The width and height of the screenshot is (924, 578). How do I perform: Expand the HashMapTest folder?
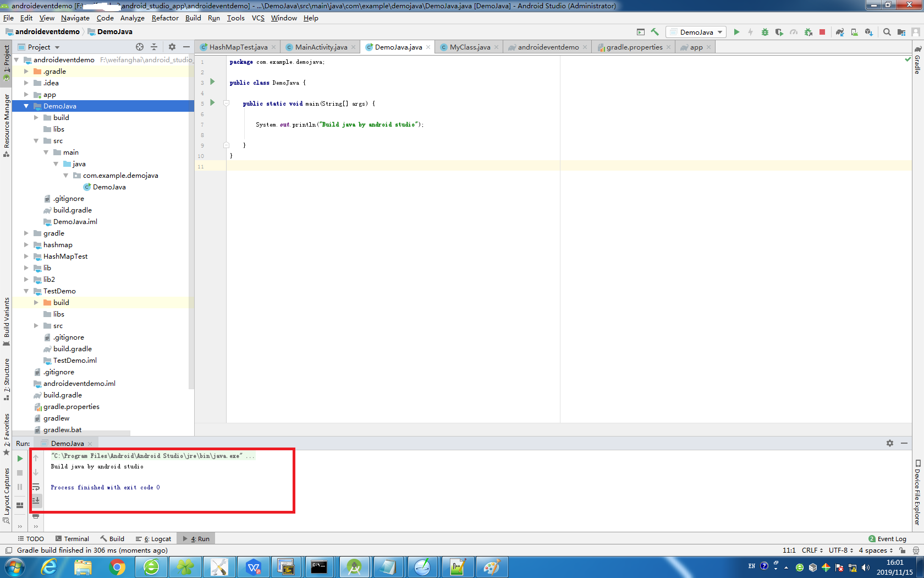click(26, 256)
